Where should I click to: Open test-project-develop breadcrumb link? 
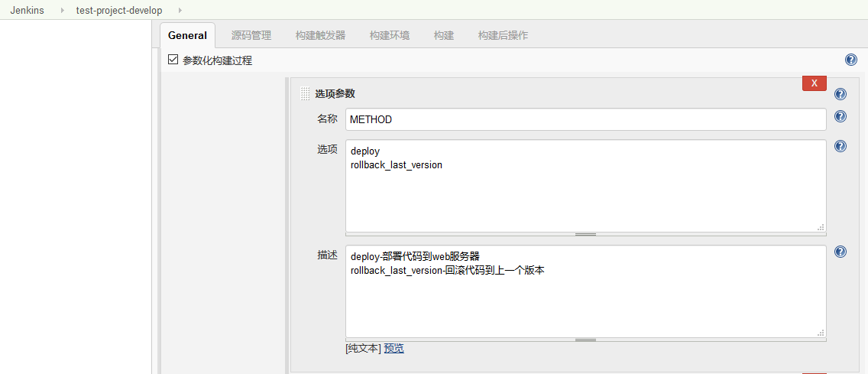(119, 11)
